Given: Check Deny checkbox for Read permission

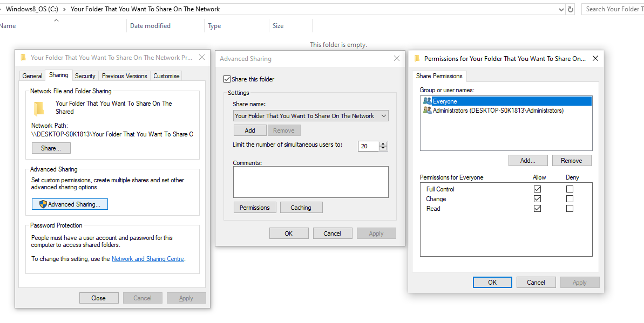Looking at the screenshot, I should click(570, 209).
